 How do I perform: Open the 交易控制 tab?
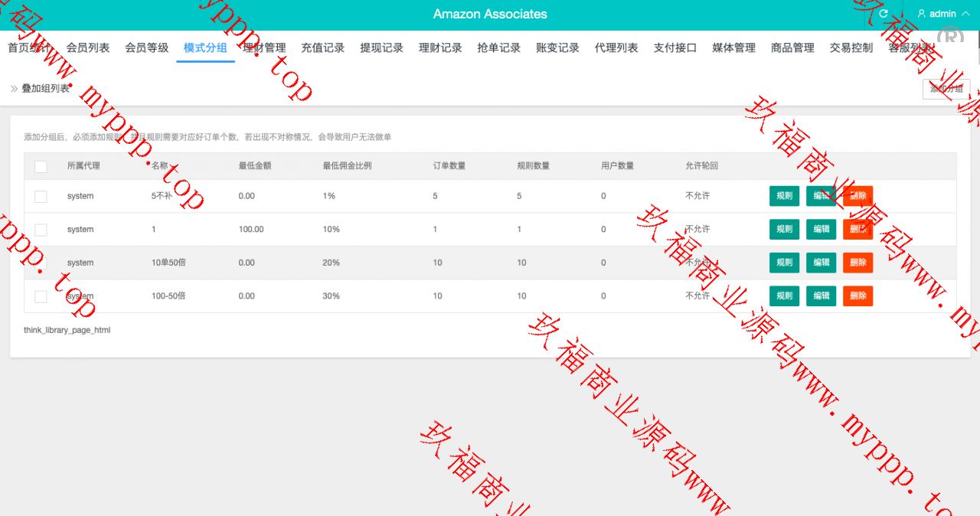851,47
